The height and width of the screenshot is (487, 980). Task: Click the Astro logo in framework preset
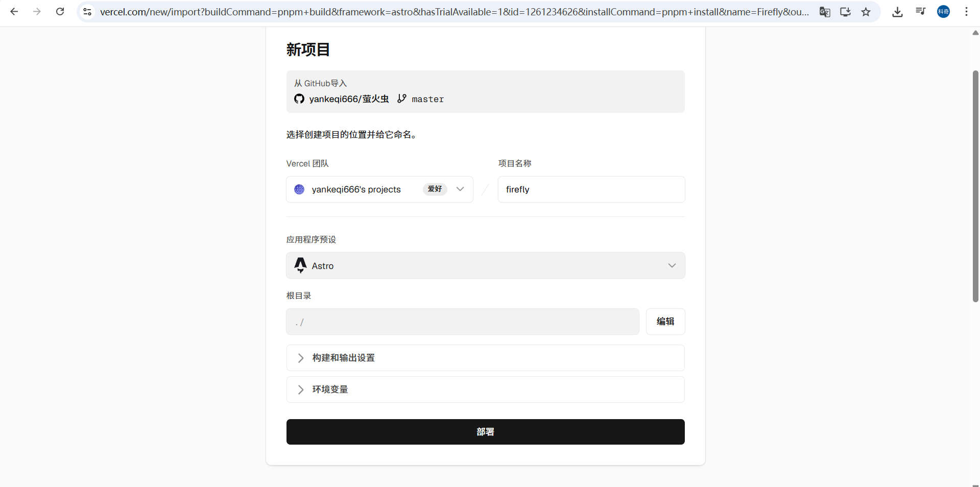pos(300,265)
